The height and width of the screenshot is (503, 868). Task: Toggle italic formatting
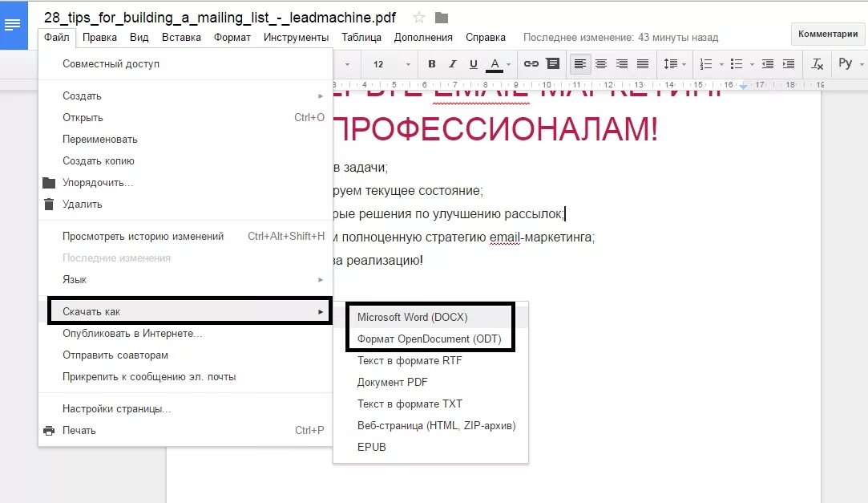point(452,63)
